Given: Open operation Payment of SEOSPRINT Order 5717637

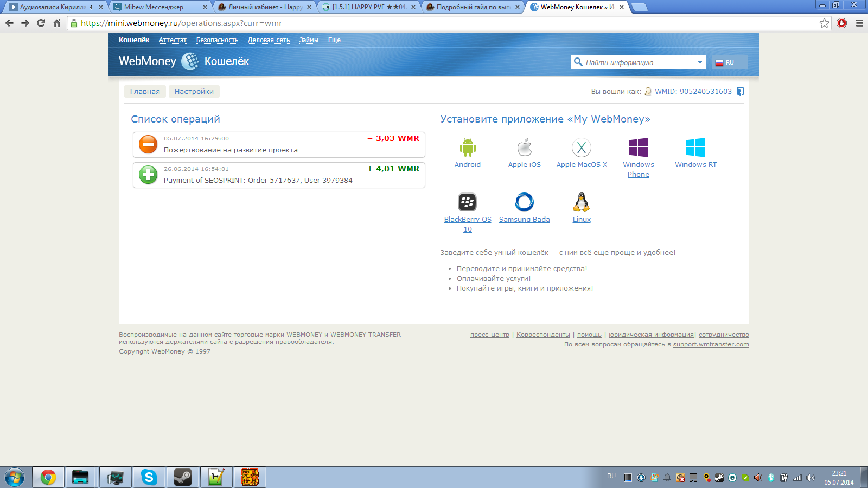Looking at the screenshot, I should 279,175.
